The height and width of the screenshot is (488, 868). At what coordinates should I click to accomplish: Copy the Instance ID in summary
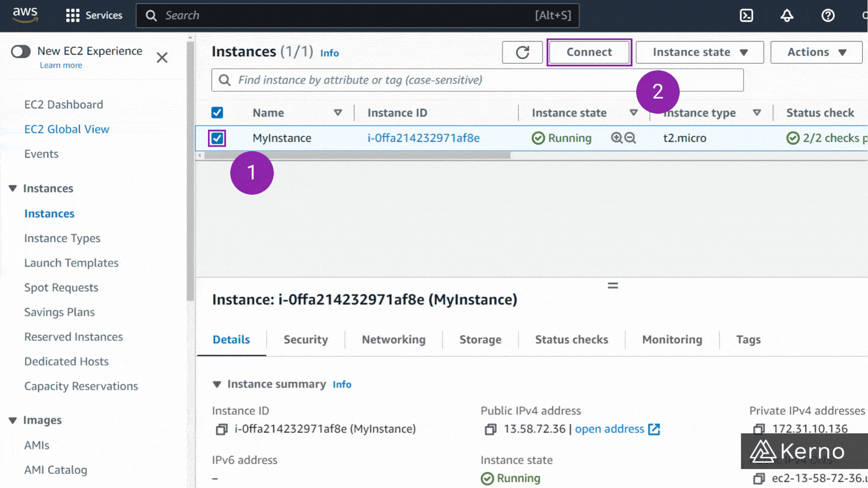click(222, 429)
